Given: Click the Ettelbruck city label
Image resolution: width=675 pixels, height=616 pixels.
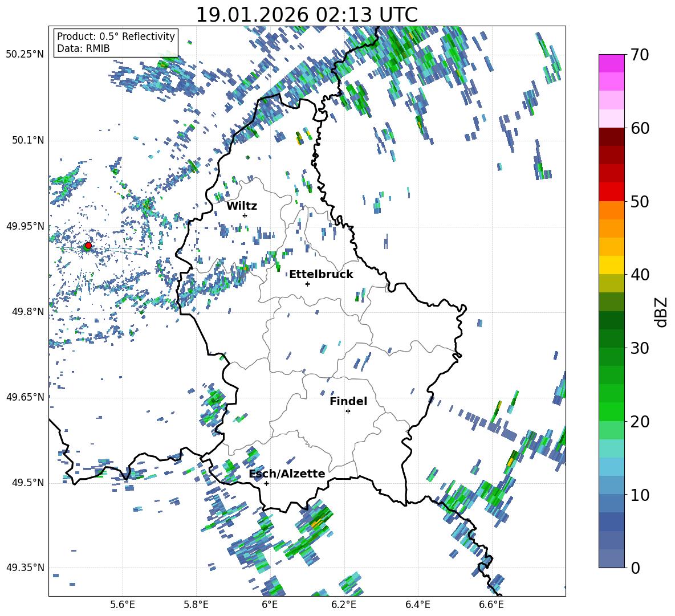Looking at the screenshot, I should click(321, 275).
